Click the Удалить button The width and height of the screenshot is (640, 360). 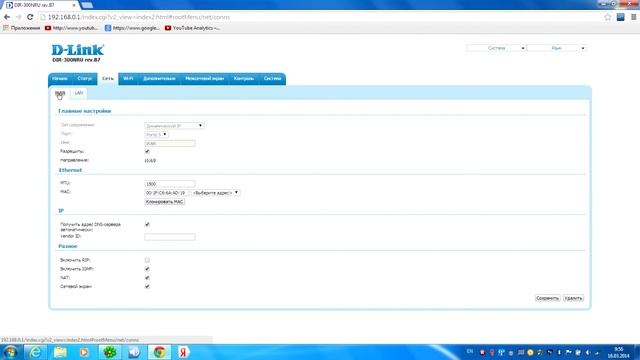pyautogui.click(x=573, y=298)
